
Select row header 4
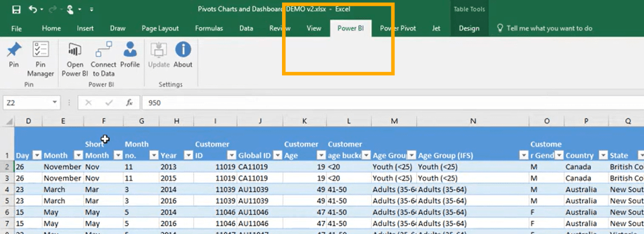pyautogui.click(x=7, y=190)
